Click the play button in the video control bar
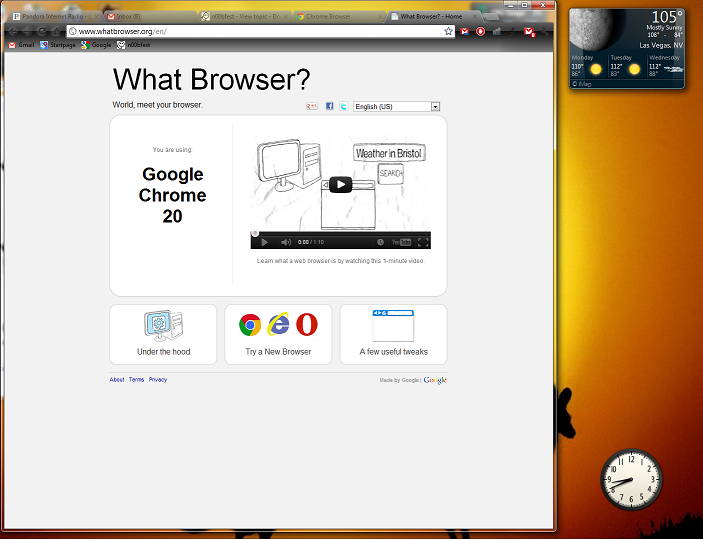703x539 pixels. (x=265, y=242)
